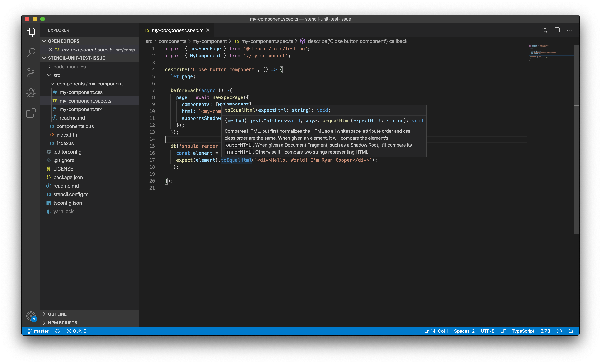Expand the OUTLINE section
Viewport: 601px width, 364px height.
(57, 314)
